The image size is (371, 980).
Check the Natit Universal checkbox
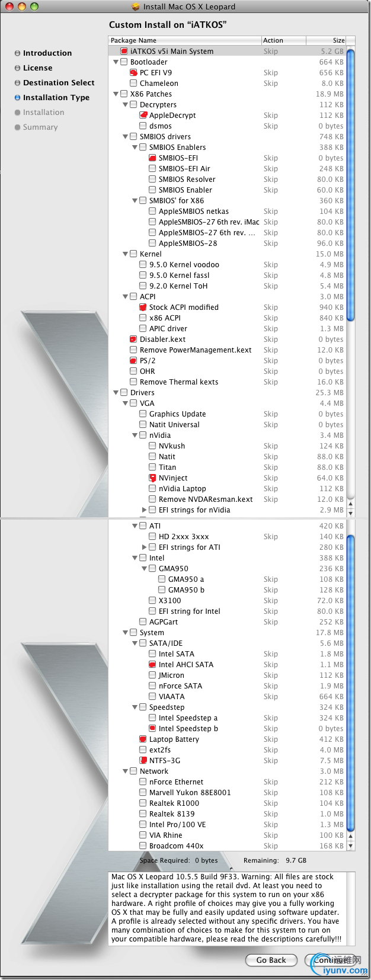[143, 425]
